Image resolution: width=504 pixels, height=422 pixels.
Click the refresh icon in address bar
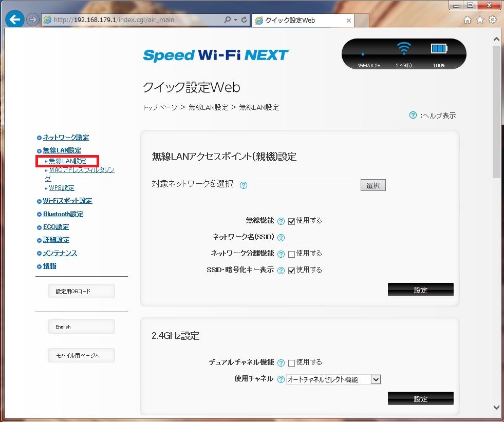(244, 20)
